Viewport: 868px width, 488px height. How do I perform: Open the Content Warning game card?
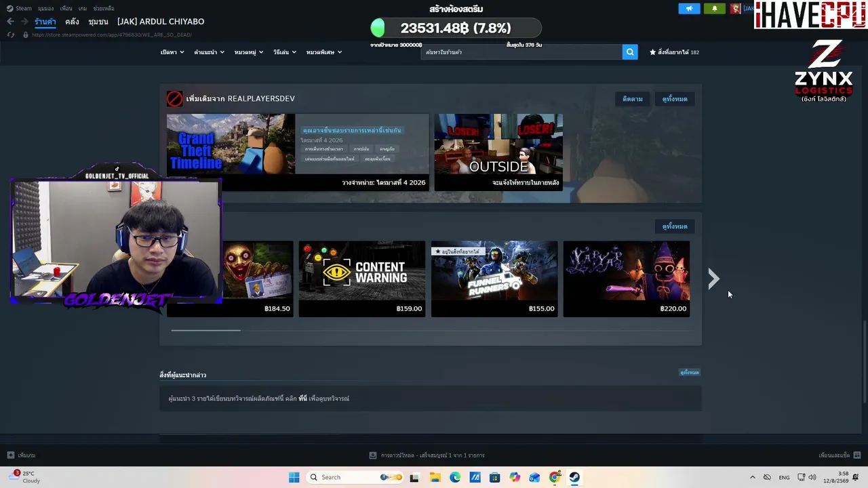coord(362,279)
